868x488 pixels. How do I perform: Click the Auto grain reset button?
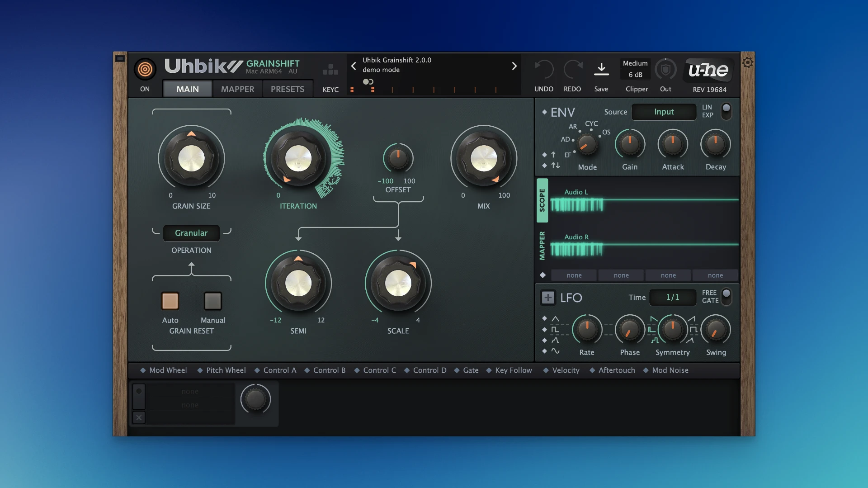click(x=170, y=301)
